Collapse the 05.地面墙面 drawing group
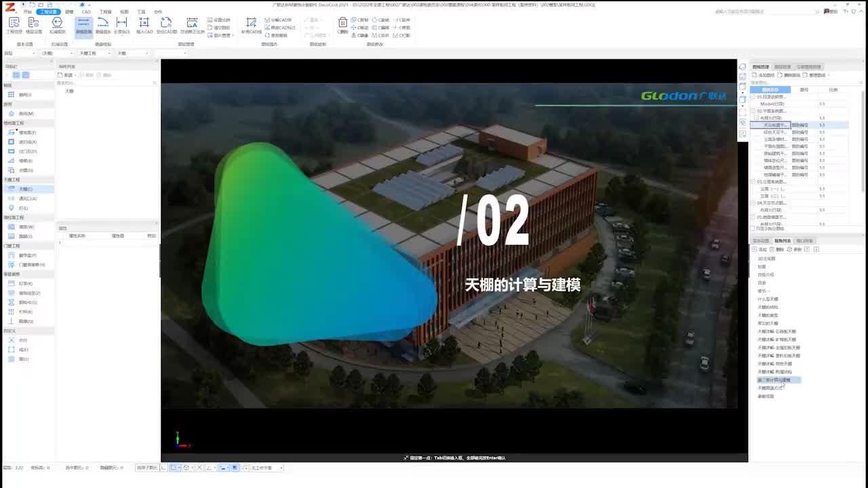The image size is (868, 488). pos(753,217)
